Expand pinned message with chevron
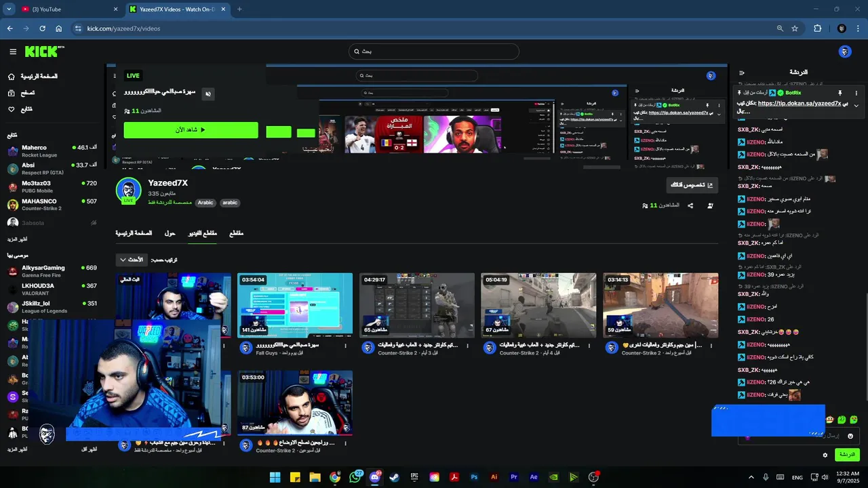This screenshot has height=488, width=868. (856, 106)
